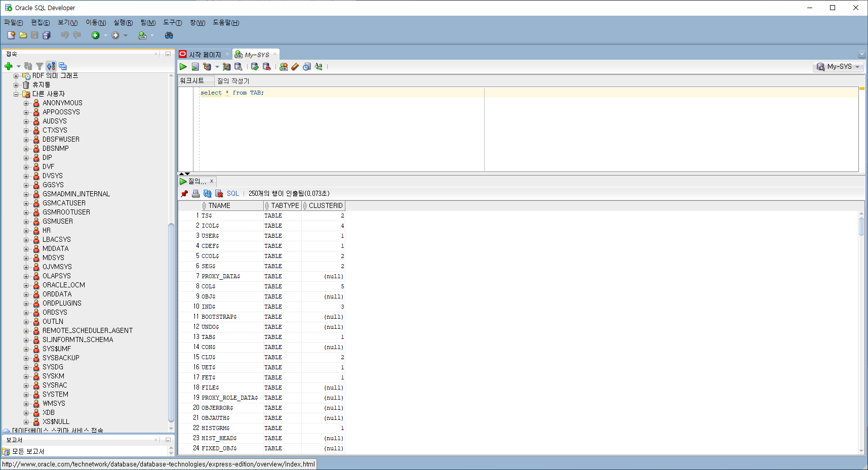868x470 pixels.
Task: Refresh the query result grid
Action: pos(208,194)
